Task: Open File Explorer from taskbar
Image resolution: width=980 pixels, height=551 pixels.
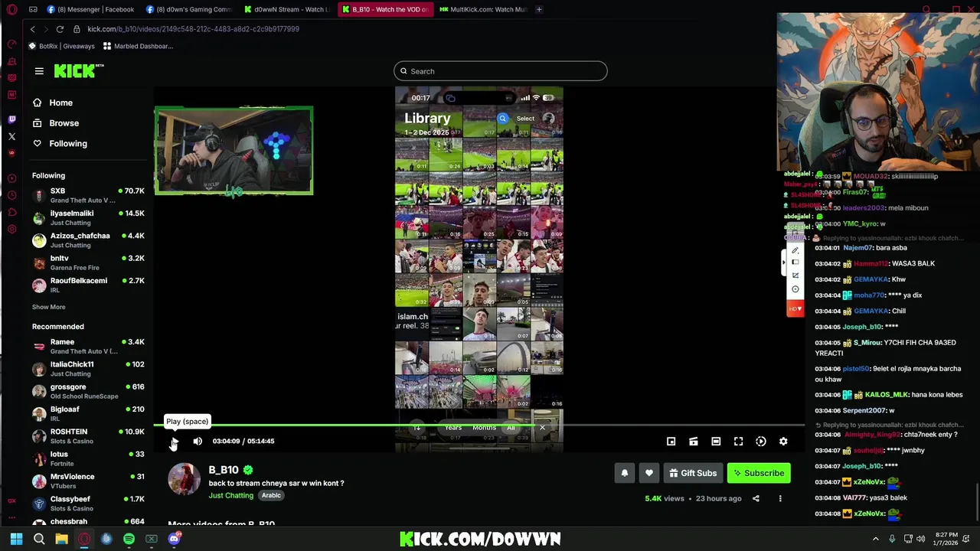Action: click(x=61, y=539)
